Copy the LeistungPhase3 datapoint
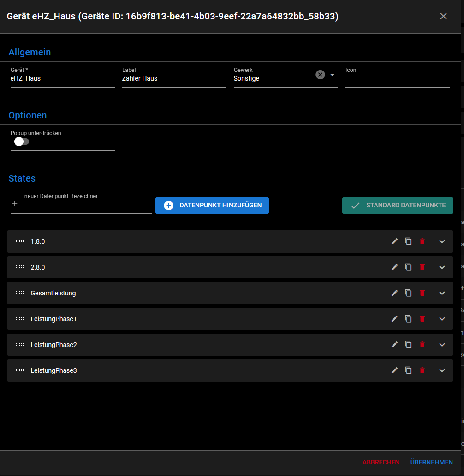 408,370
